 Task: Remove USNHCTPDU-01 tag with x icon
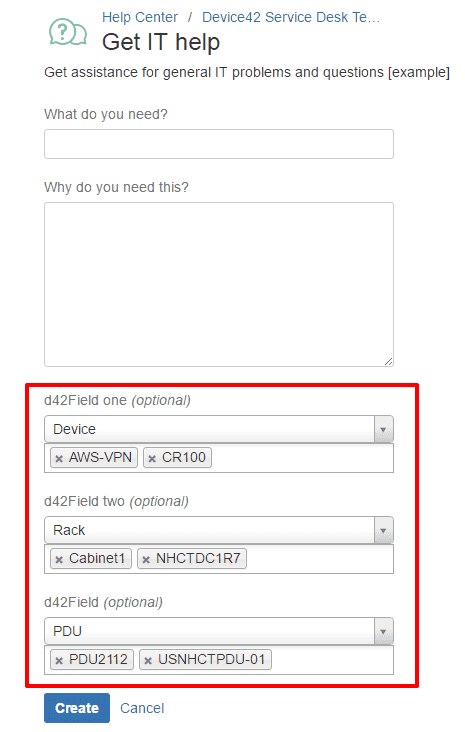[x=148, y=660]
